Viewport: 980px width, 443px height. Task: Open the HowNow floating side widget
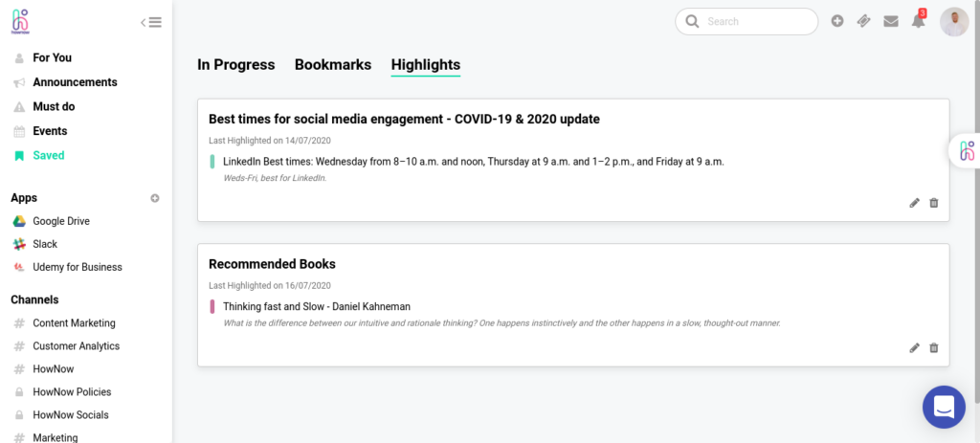pos(966,150)
